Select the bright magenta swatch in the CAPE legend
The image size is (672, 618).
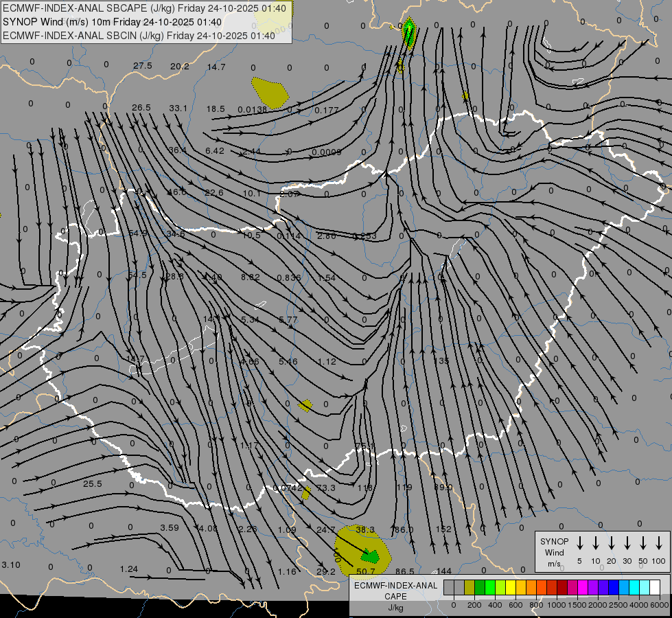(x=583, y=587)
